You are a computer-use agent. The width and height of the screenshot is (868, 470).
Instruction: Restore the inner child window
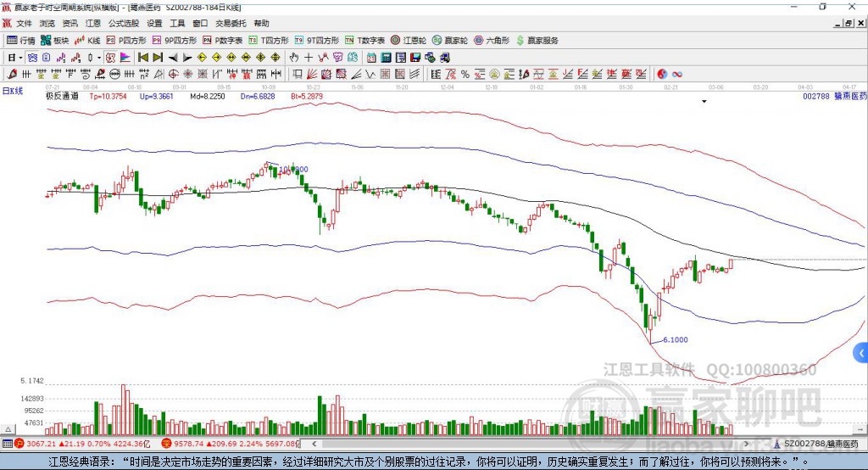pyautogui.click(x=849, y=23)
